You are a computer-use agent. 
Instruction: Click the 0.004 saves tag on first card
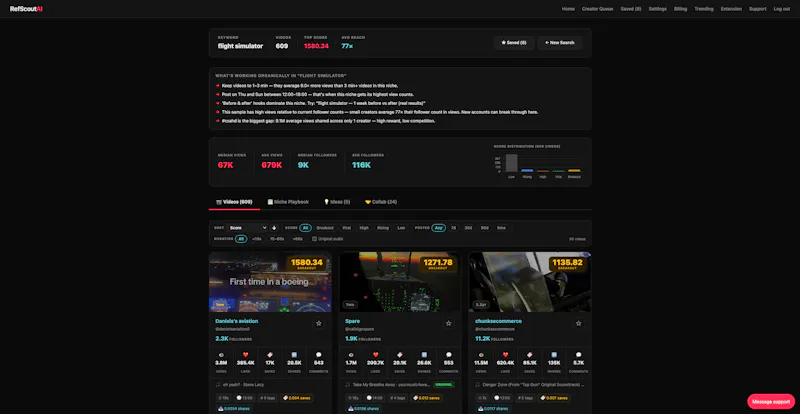tap(296, 398)
